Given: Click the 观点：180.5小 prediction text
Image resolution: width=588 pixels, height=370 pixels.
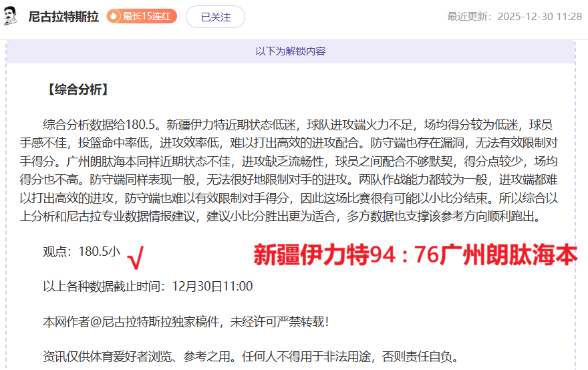Looking at the screenshot, I should pyautogui.click(x=82, y=252).
